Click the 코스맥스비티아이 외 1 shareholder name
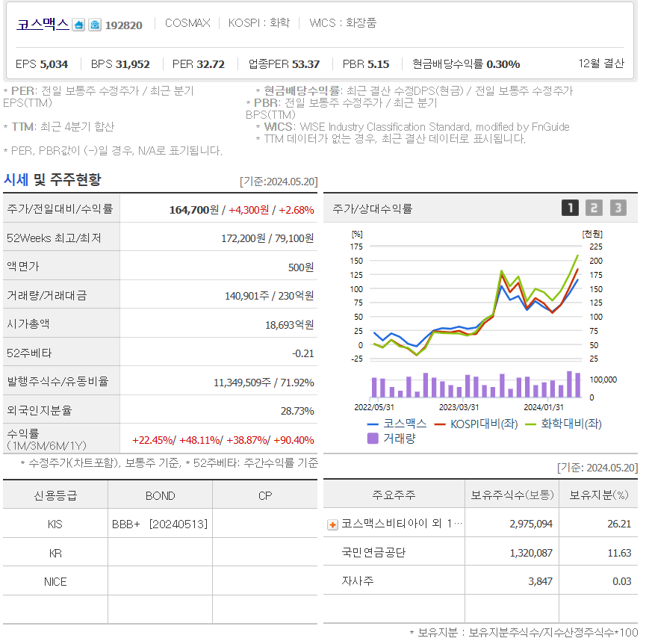The width and height of the screenshot is (649, 644). 402,524
